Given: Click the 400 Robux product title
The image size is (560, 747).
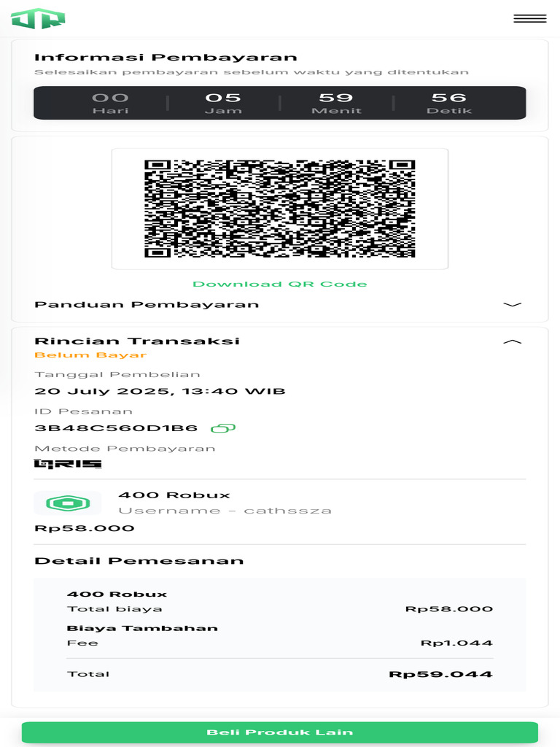Looking at the screenshot, I should [x=174, y=495].
